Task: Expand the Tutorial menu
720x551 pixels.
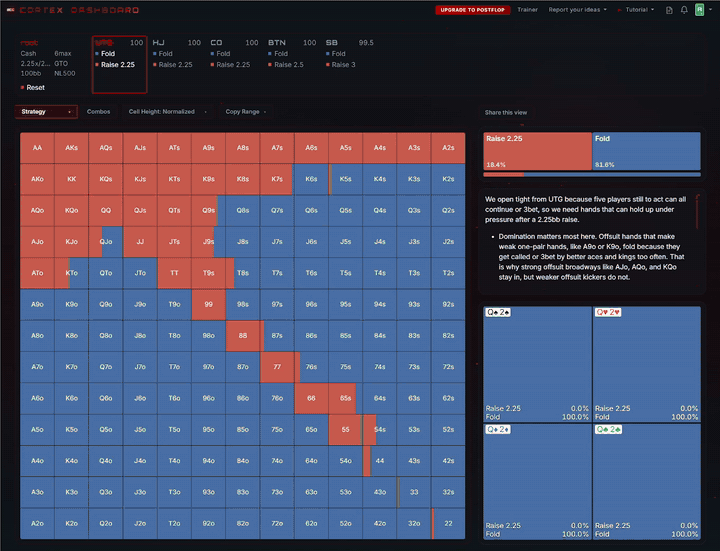Action: 636,10
